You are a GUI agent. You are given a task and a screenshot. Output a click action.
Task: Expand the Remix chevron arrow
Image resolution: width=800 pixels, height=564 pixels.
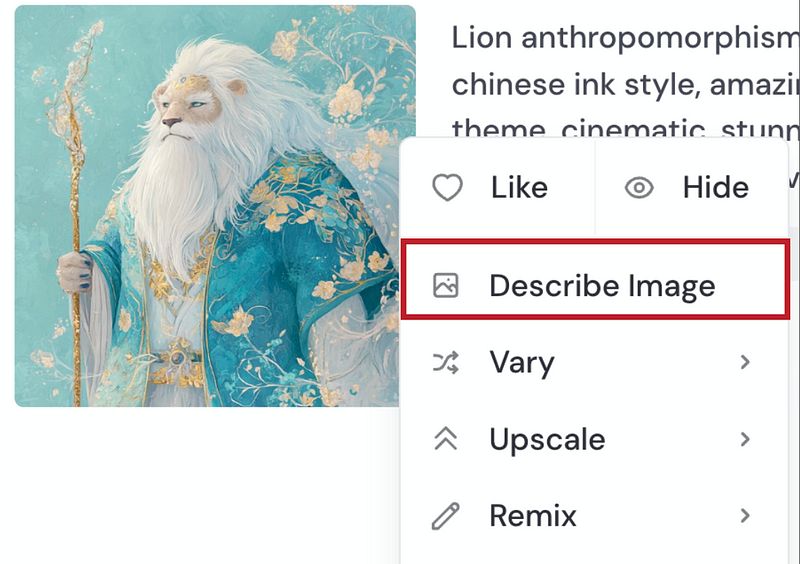(x=745, y=516)
